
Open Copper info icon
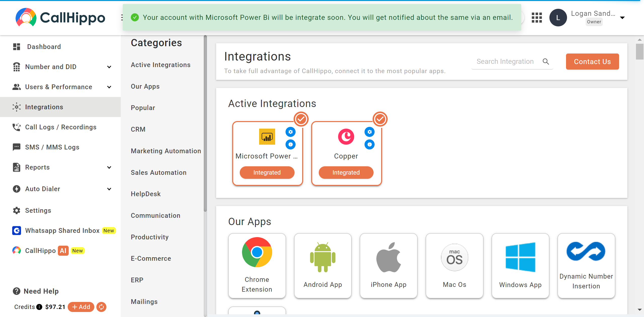point(370,144)
